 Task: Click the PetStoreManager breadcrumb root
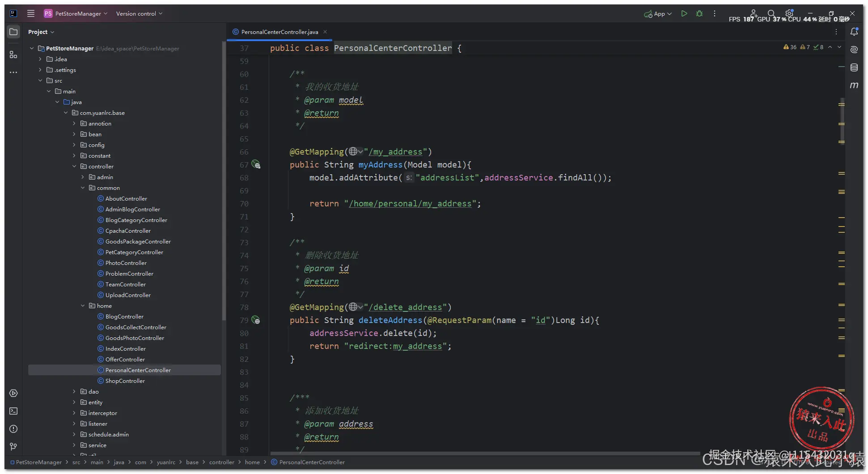tap(36, 462)
